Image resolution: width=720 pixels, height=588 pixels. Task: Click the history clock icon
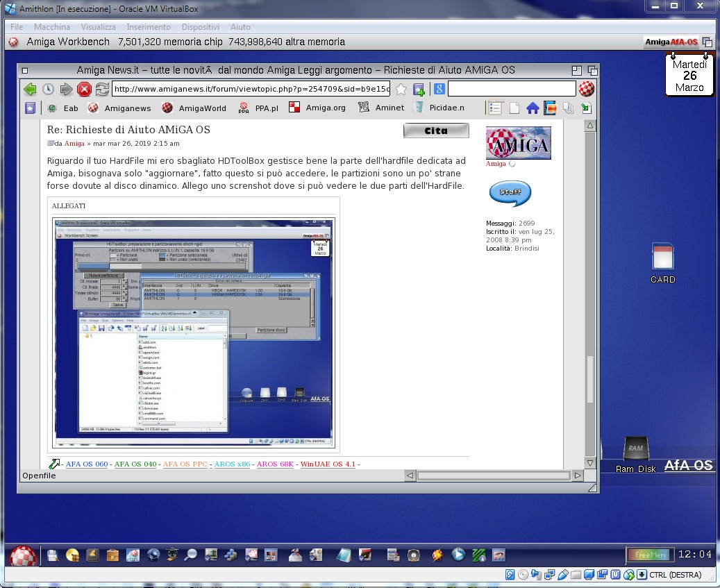click(x=48, y=89)
